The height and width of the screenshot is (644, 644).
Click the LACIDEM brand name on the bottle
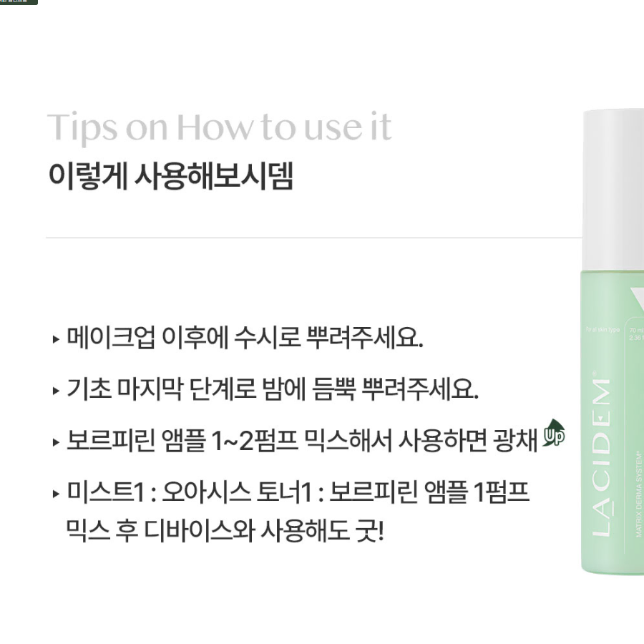(602, 457)
